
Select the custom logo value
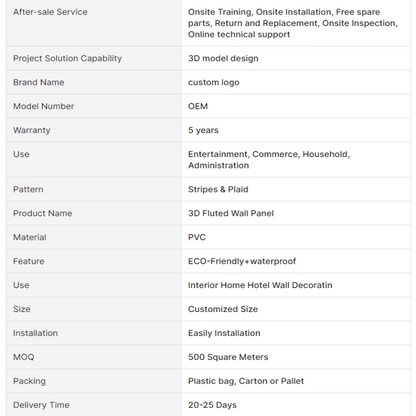(214, 82)
